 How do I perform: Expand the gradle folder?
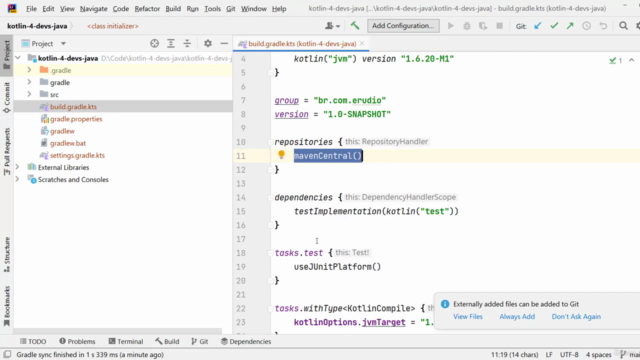pyautogui.click(x=29, y=82)
